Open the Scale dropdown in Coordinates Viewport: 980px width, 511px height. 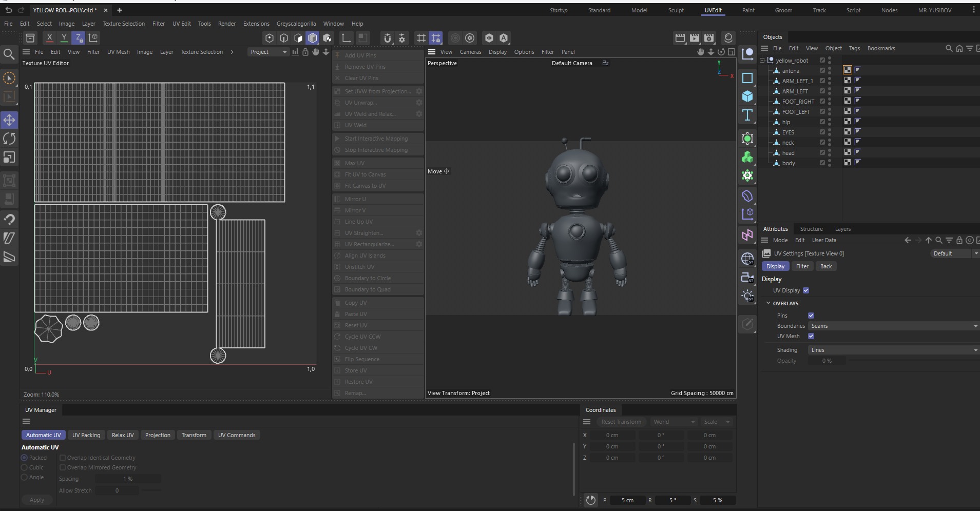point(717,422)
